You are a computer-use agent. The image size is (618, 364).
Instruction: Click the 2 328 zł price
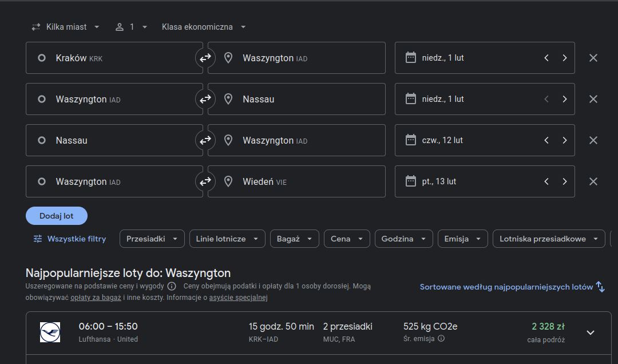click(548, 327)
